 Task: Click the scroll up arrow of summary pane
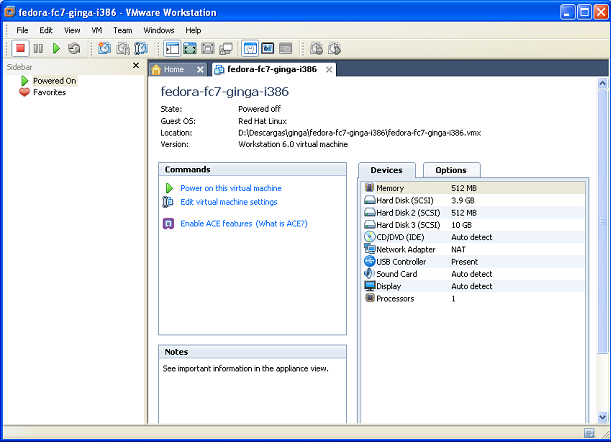click(602, 83)
